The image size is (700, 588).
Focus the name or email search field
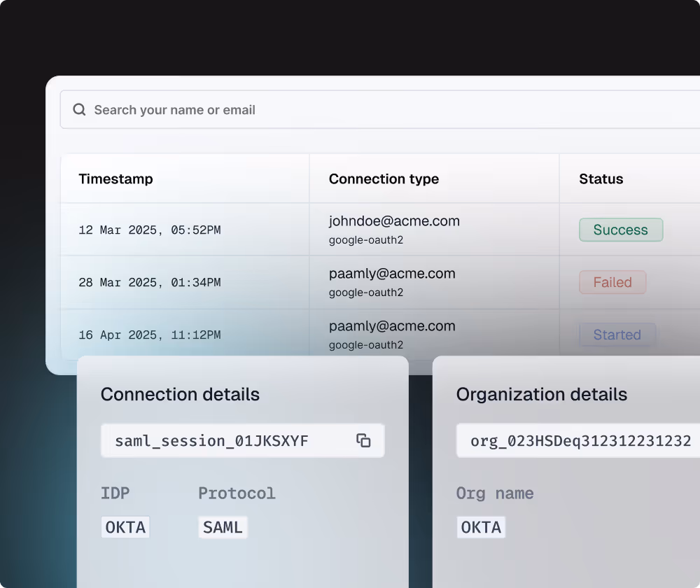pyautogui.click(x=380, y=109)
